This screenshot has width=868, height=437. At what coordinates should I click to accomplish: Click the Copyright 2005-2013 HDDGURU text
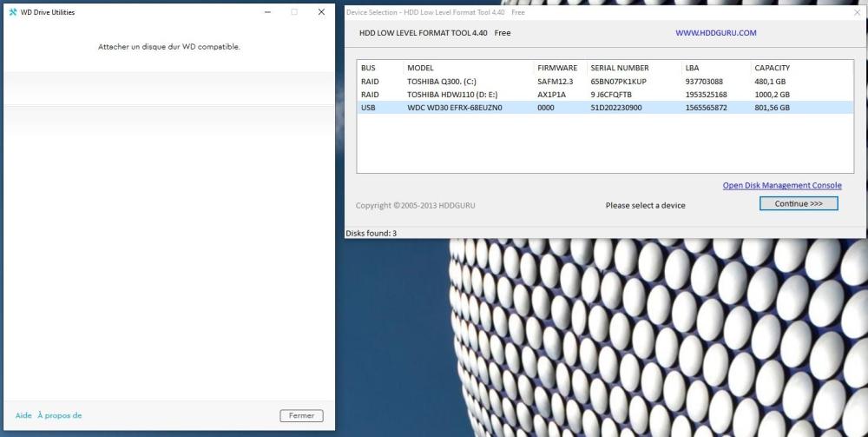pyautogui.click(x=415, y=206)
